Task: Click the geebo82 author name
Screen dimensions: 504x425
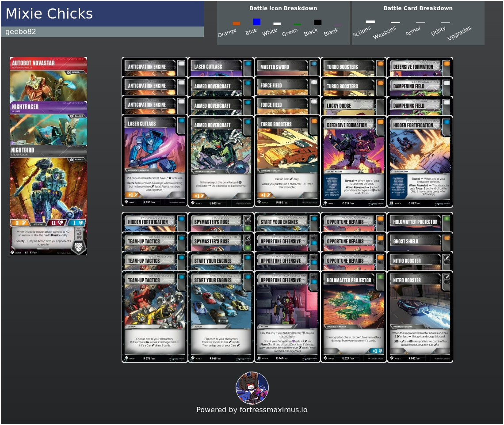Action: (21, 31)
